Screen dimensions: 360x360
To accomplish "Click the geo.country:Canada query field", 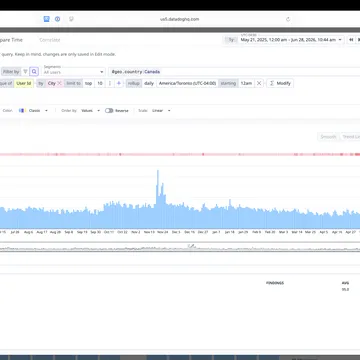I will pyautogui.click(x=233, y=72).
